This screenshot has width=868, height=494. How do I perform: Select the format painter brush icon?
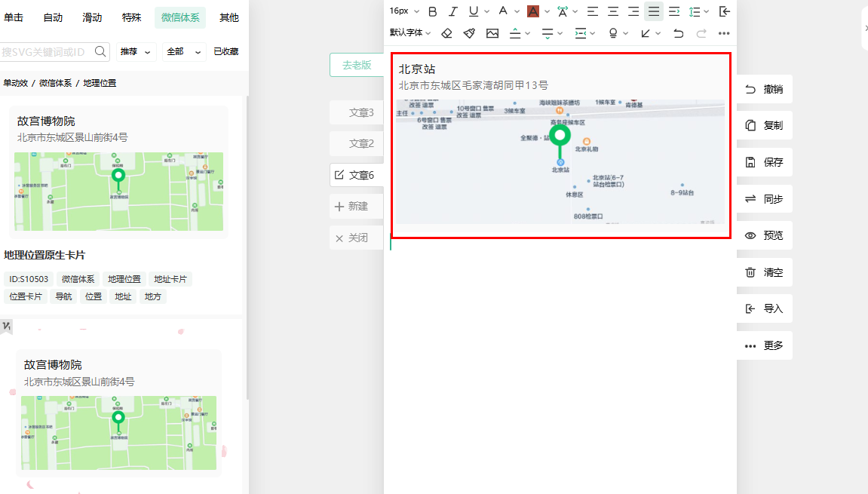(469, 33)
